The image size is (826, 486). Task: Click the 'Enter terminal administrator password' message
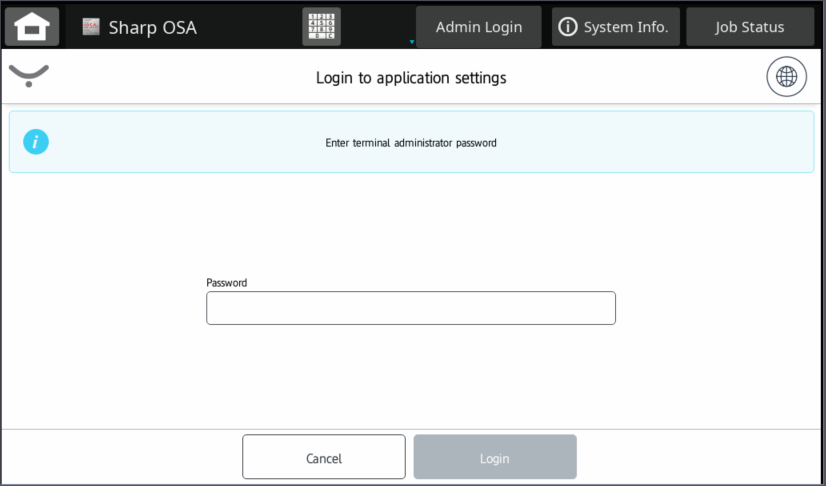pos(411,142)
